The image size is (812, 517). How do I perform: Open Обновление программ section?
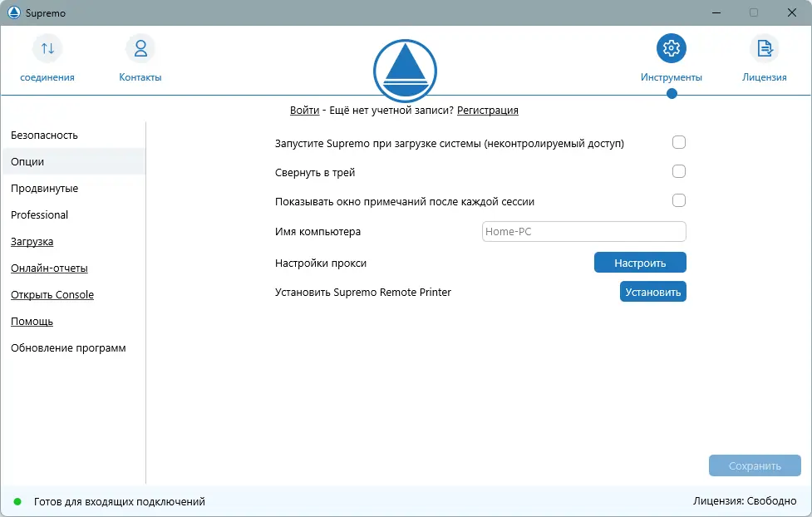coord(73,348)
